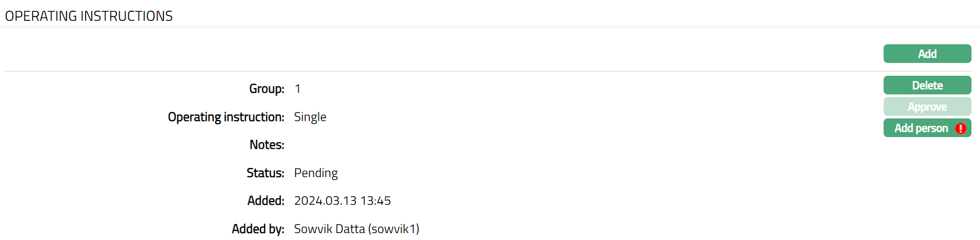Click the date 2024.03.13 13:45
Viewport: 980px width, 240px height.
pos(342,201)
